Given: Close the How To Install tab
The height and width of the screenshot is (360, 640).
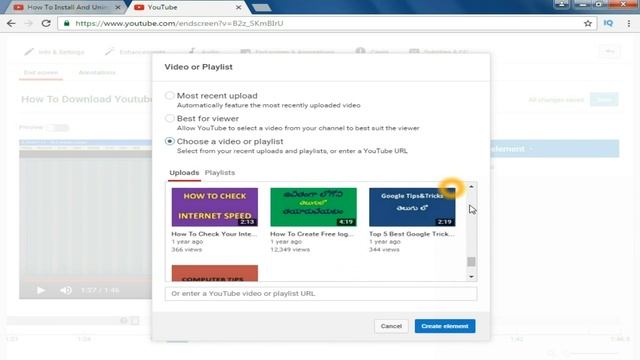Looking at the screenshot, I should pyautogui.click(x=118, y=7).
